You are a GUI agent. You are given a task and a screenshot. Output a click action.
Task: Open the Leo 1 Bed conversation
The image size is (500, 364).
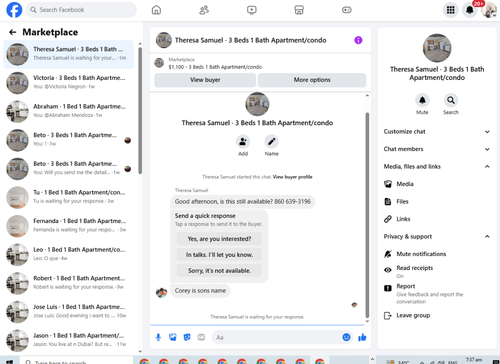[69, 255]
